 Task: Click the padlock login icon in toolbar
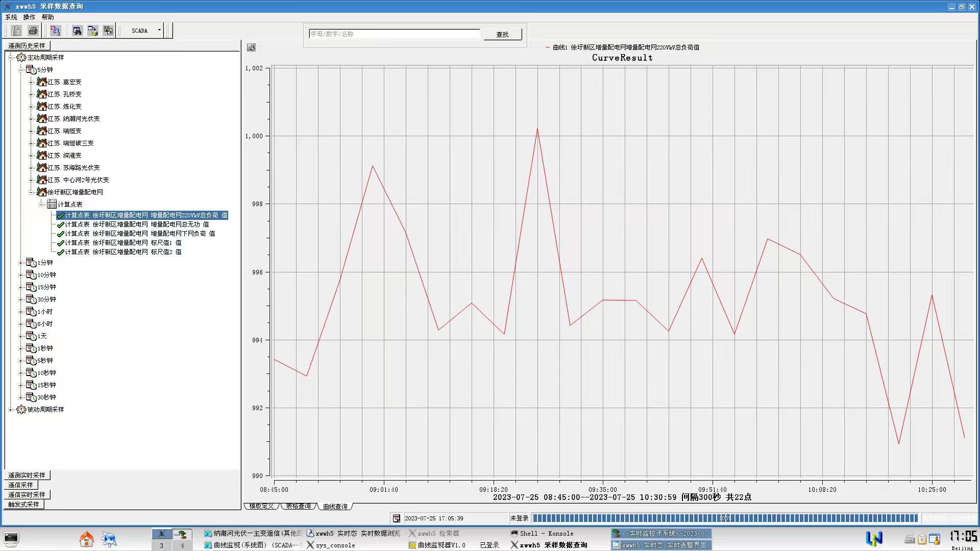click(16, 31)
